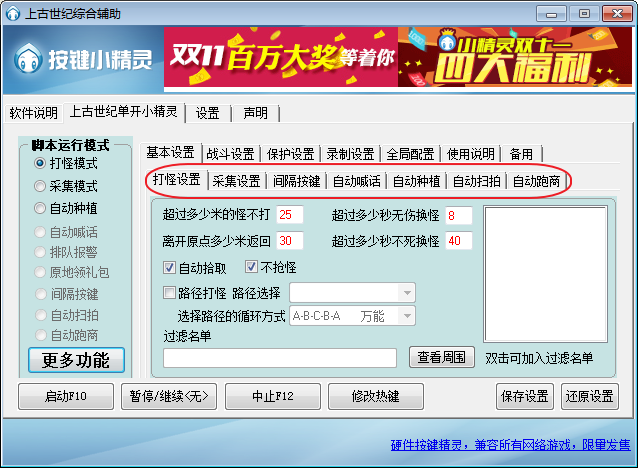Expand the 选择路径的循环方式 dropdown

(352, 316)
